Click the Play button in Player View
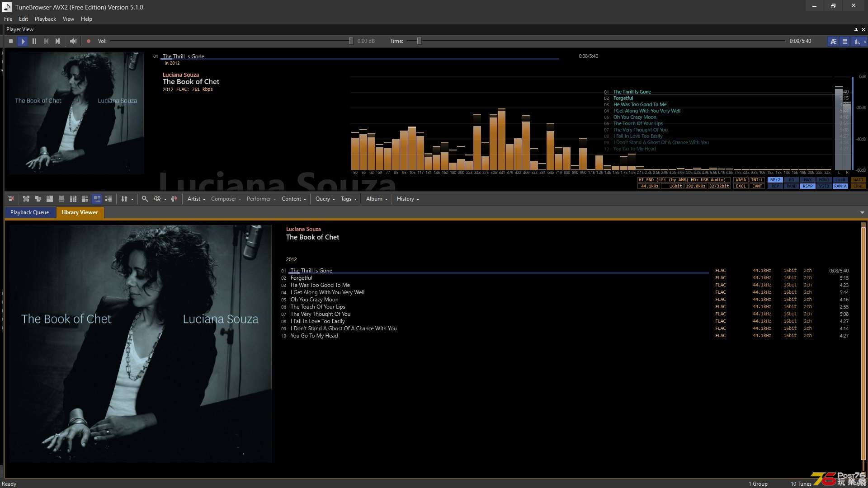Screen dimensions: 868x488 [23, 41]
